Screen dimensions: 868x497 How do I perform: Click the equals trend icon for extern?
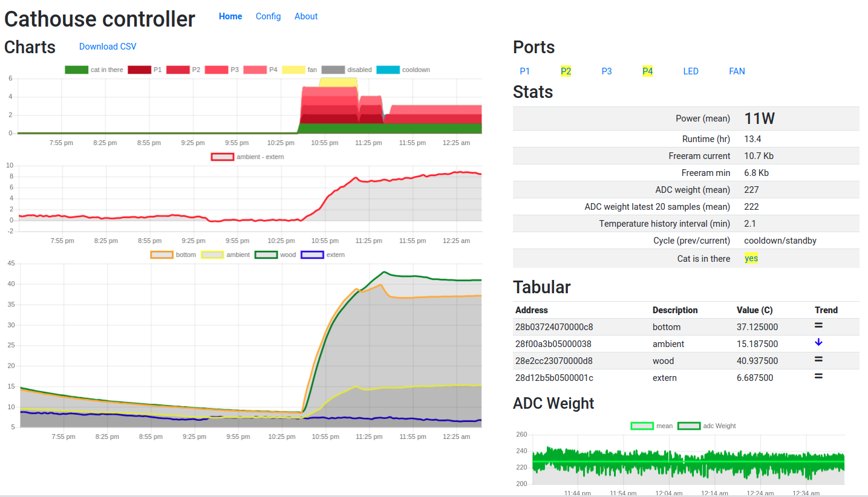click(x=818, y=376)
